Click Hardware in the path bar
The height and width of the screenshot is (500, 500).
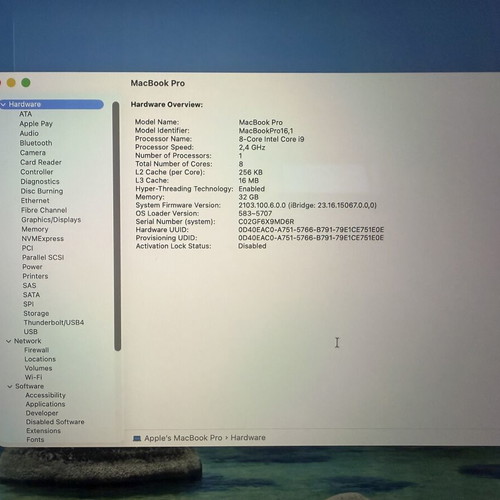click(248, 438)
